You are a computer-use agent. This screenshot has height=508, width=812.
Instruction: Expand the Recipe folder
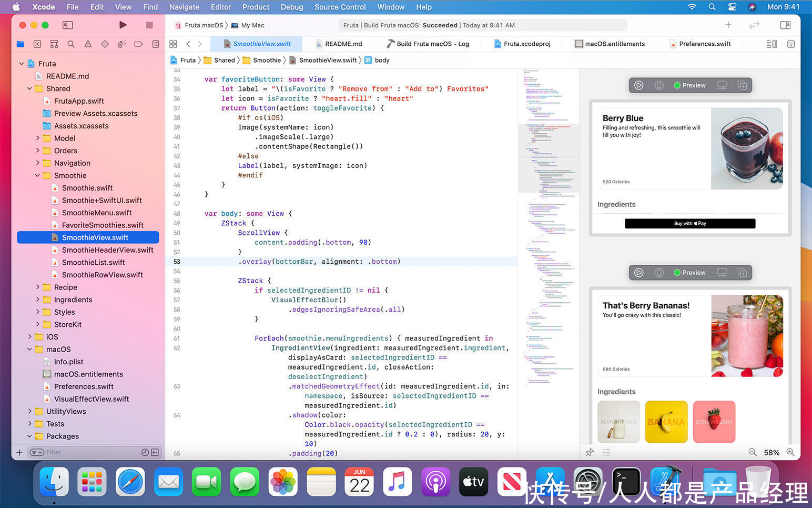click(x=37, y=287)
